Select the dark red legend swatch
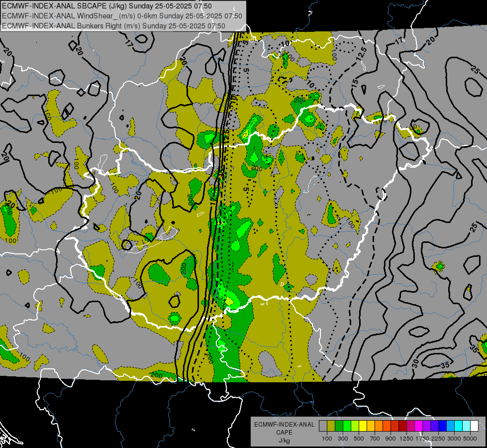This screenshot has height=448, width=487. (x=402, y=426)
